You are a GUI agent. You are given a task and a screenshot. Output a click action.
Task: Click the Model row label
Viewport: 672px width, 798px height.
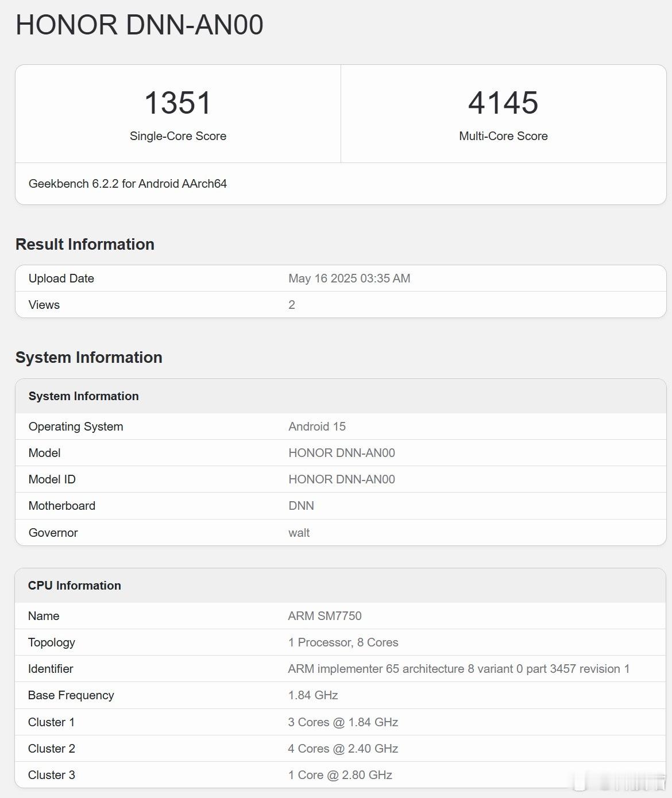tap(45, 453)
